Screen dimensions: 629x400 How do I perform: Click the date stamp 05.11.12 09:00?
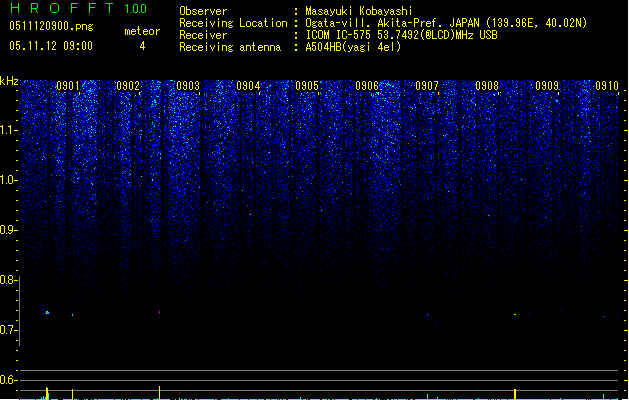click(51, 46)
